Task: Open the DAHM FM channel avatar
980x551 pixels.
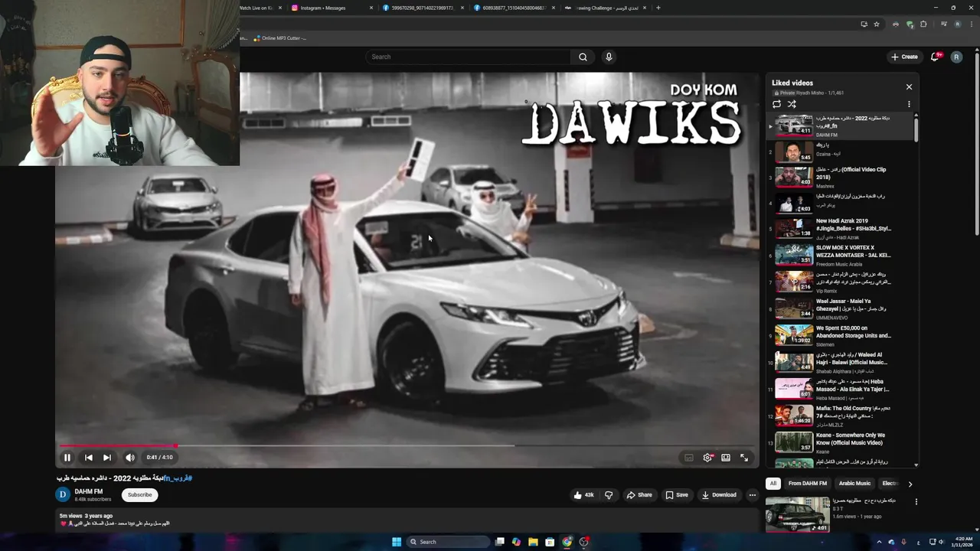Action: click(63, 495)
